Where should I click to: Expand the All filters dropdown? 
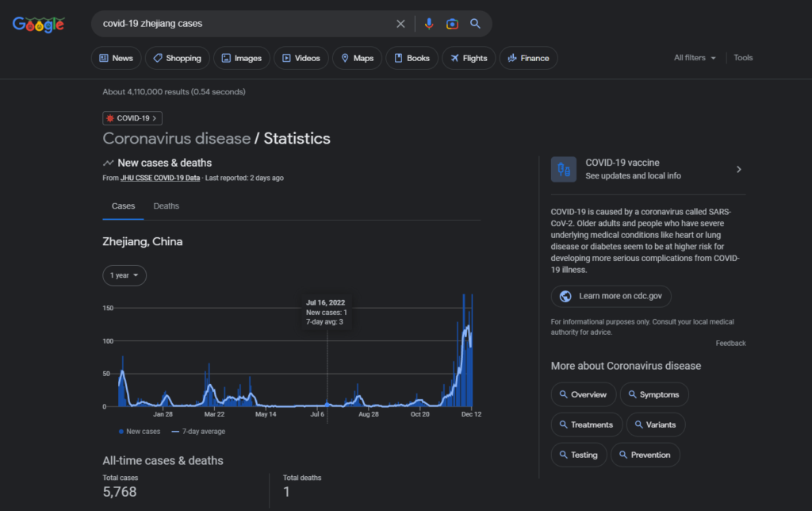click(695, 57)
